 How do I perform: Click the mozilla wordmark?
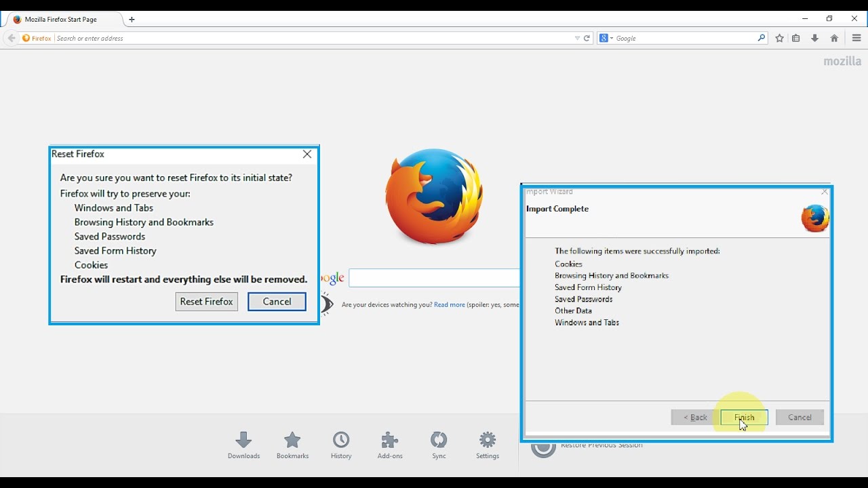pos(842,61)
